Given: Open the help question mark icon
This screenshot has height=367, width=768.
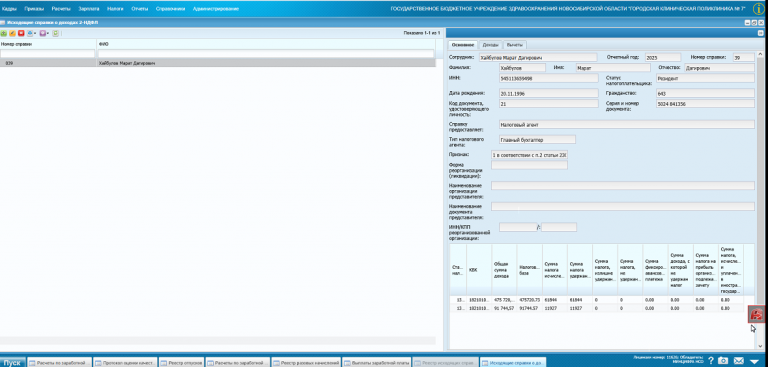Looking at the screenshot, I should [x=711, y=361].
